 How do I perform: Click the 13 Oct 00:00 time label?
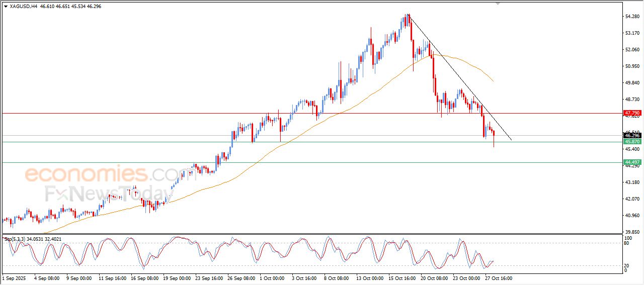click(x=370, y=278)
